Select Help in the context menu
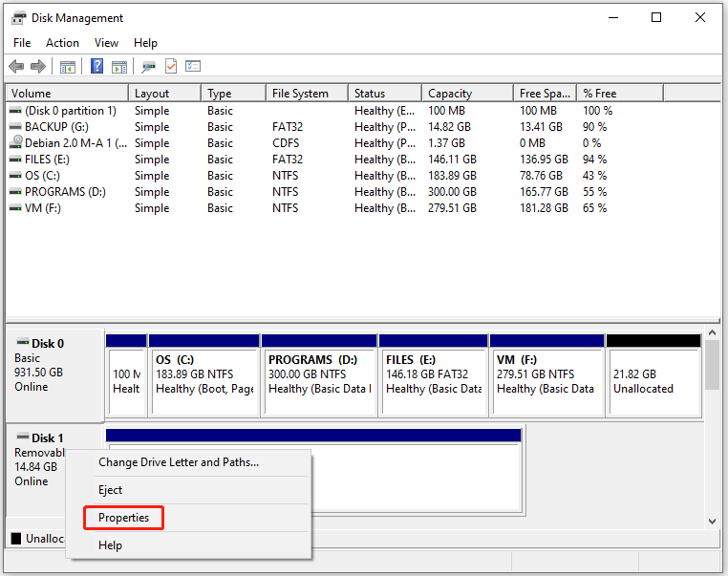This screenshot has width=728, height=576. pyautogui.click(x=189, y=545)
